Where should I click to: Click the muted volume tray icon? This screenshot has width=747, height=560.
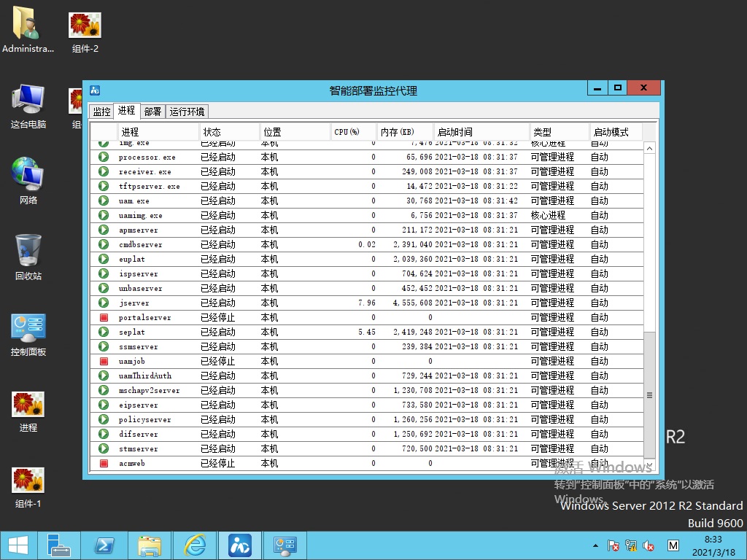pyautogui.click(x=649, y=545)
